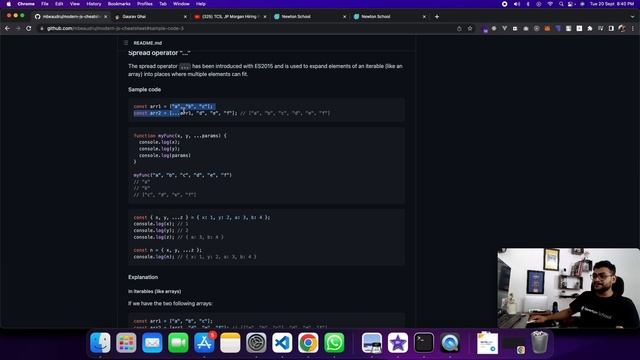Image resolution: width=640 pixels, height=360 pixels.
Task: Open Wi-Fi status in menu bar
Action: pyautogui.click(x=550, y=4)
